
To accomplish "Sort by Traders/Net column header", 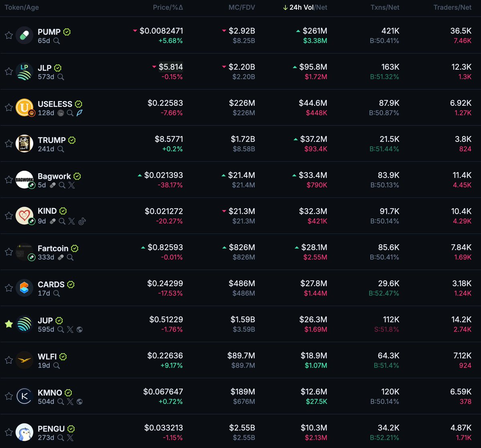I will pos(453,7).
